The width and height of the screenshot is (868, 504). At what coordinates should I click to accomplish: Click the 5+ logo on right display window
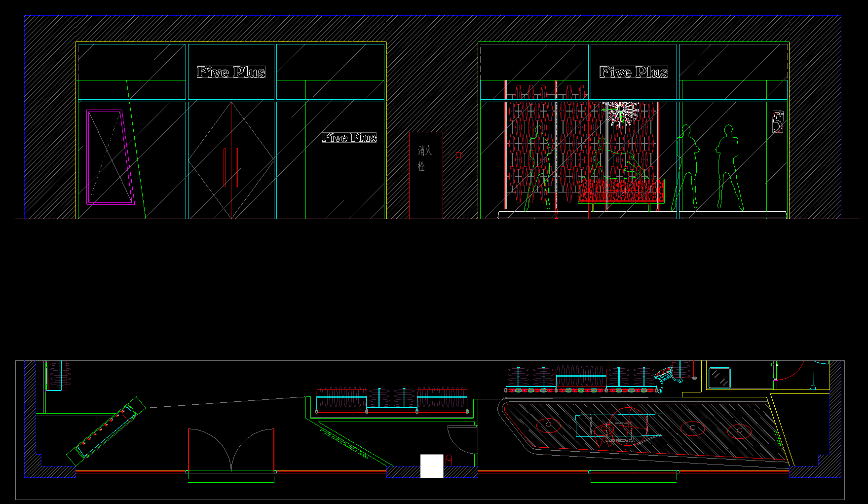(x=778, y=121)
